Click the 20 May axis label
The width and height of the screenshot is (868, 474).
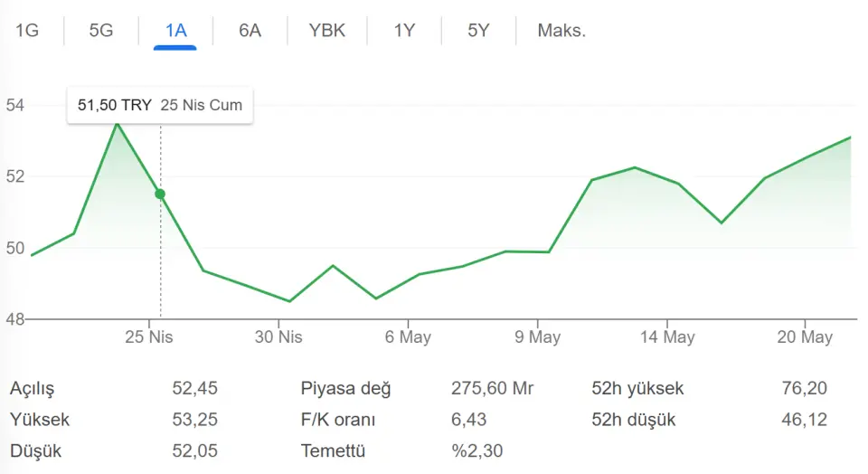click(805, 337)
